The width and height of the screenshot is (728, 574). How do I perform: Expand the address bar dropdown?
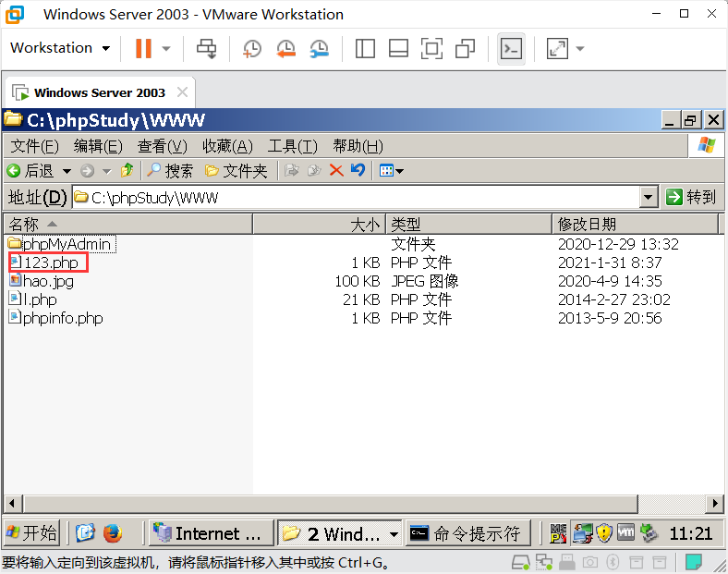(x=649, y=198)
